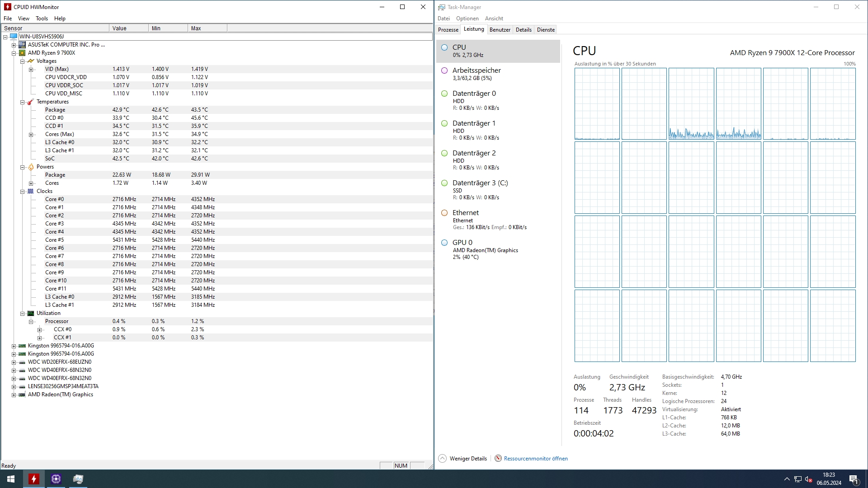Click the Temperatures thermometer icon
The image size is (868, 488).
(30, 102)
